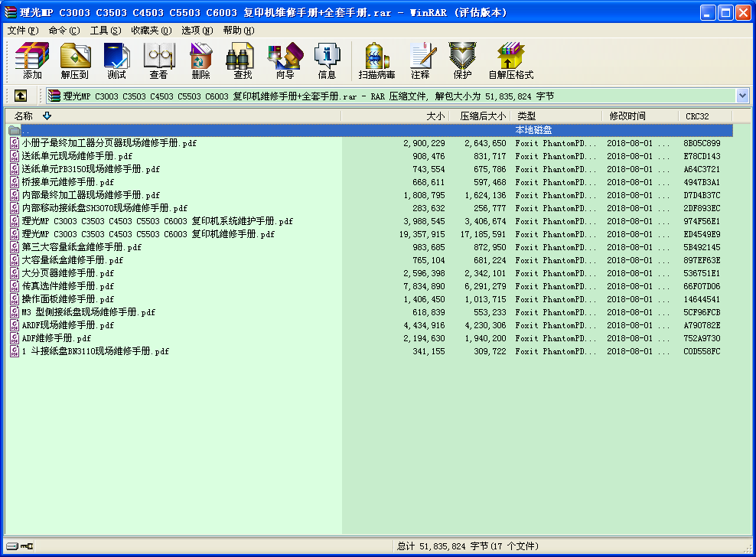Click PDF icon of 桥接单元维修手册.pdf
The height and width of the screenshot is (557, 756).
[15, 182]
